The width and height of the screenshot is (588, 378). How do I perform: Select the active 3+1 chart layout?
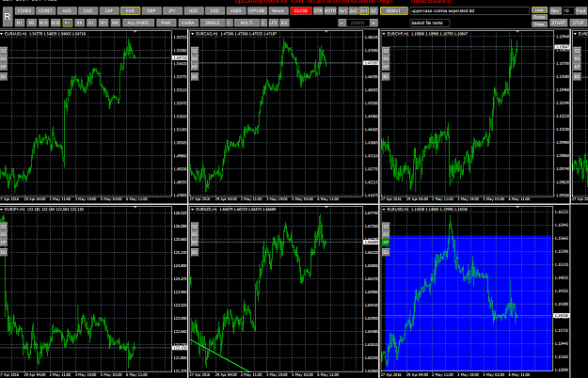coord(363,11)
